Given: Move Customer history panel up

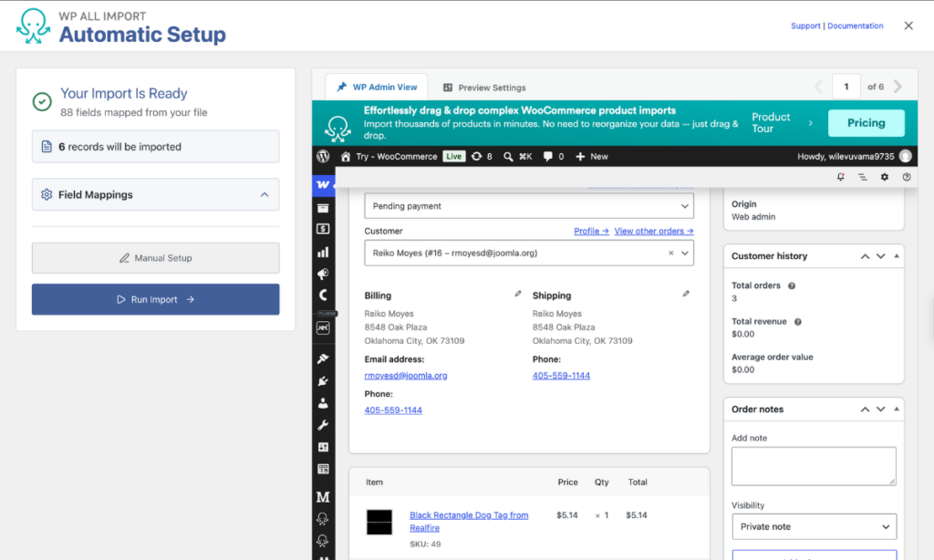Looking at the screenshot, I should point(865,256).
